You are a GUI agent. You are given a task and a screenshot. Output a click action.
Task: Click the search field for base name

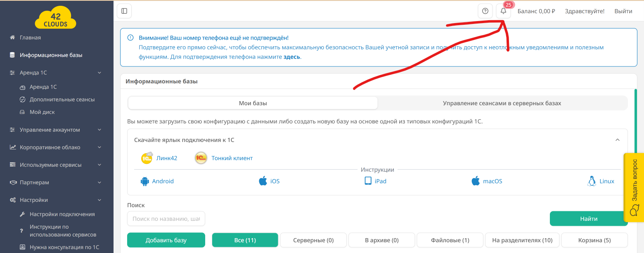click(166, 219)
